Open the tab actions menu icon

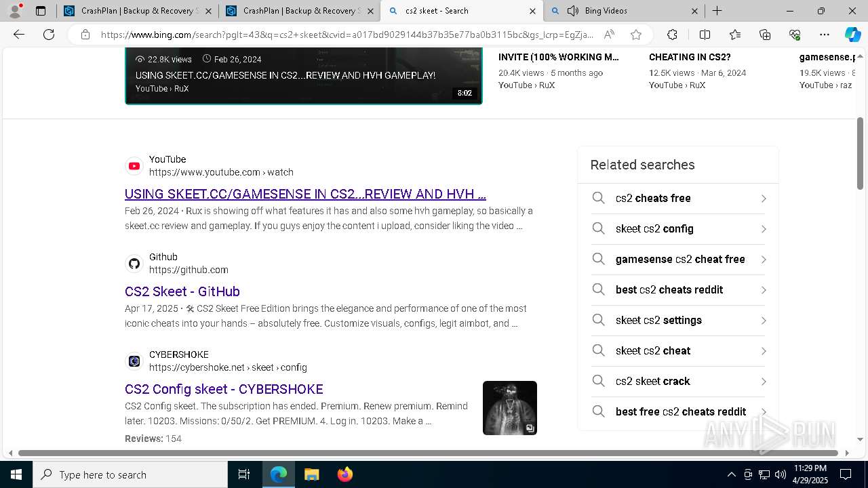[41, 11]
